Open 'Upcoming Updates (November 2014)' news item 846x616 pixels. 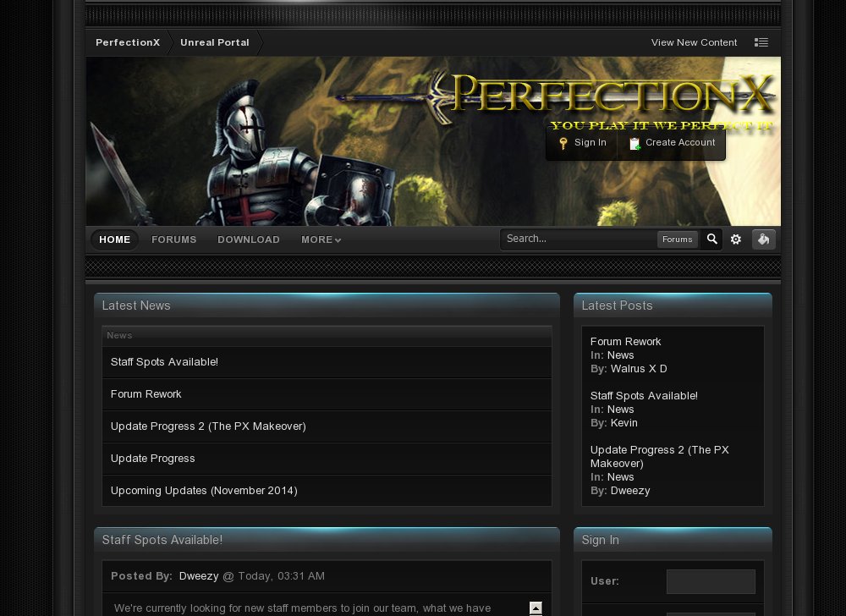point(204,491)
